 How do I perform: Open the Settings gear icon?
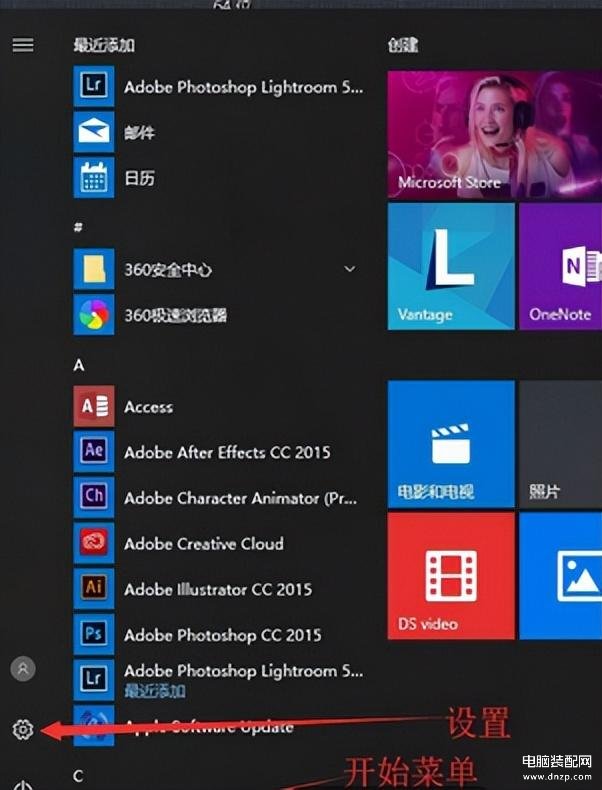(23, 729)
